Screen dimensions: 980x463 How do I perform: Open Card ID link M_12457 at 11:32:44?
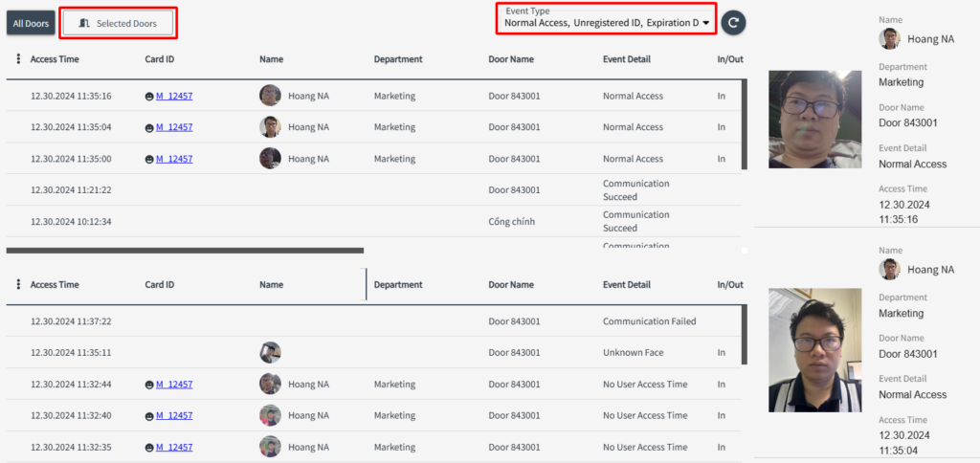point(174,385)
